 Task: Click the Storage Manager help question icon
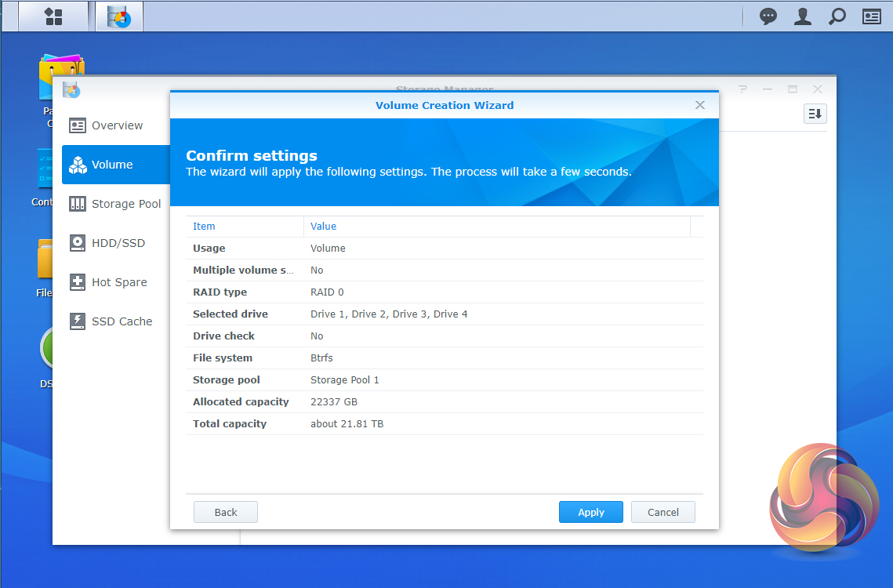coord(742,89)
